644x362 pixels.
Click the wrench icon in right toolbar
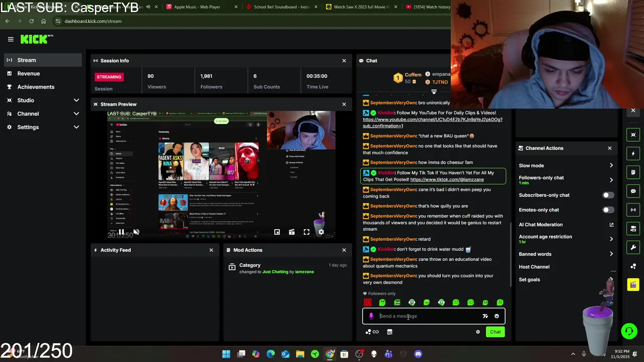(x=633, y=247)
